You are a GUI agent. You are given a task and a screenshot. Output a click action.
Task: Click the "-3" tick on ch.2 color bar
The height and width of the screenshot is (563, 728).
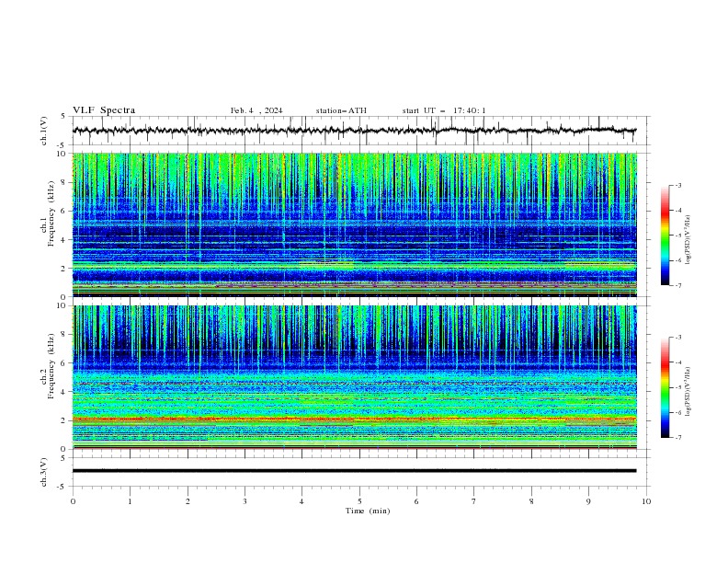pyautogui.click(x=678, y=338)
